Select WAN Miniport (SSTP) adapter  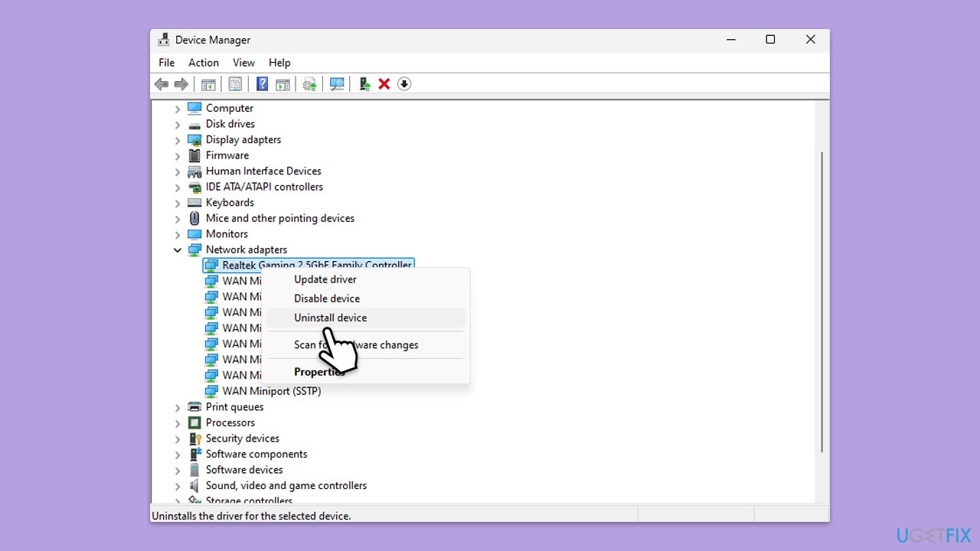[272, 391]
